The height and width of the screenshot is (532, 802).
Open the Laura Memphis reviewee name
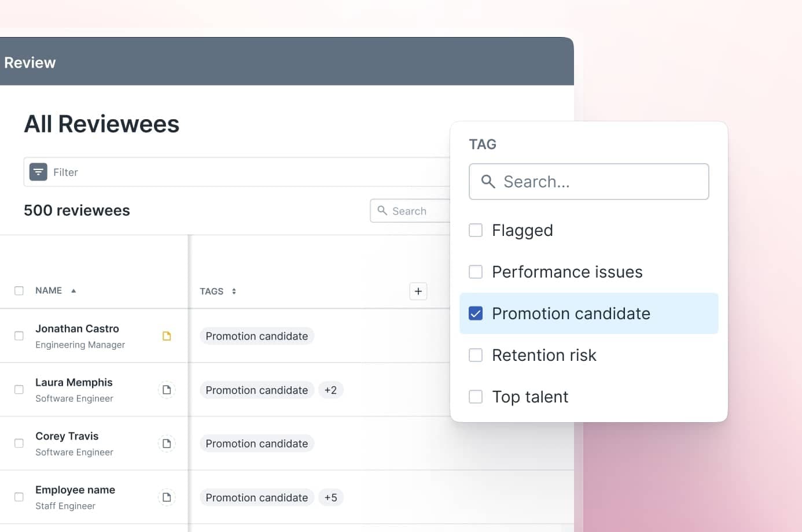click(74, 382)
